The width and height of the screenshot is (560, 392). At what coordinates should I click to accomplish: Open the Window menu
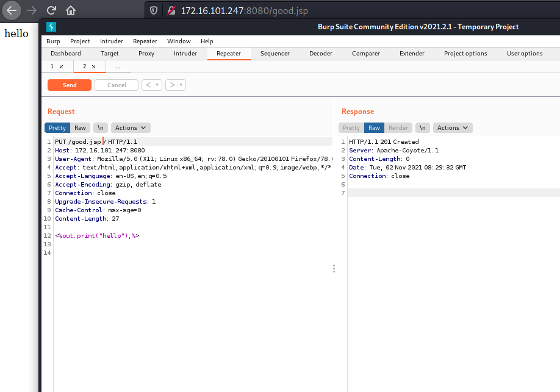tap(179, 41)
